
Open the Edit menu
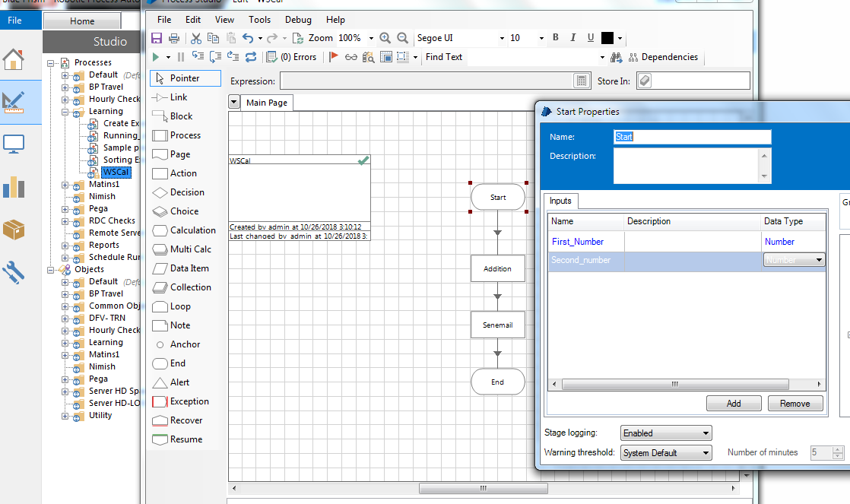click(x=193, y=20)
